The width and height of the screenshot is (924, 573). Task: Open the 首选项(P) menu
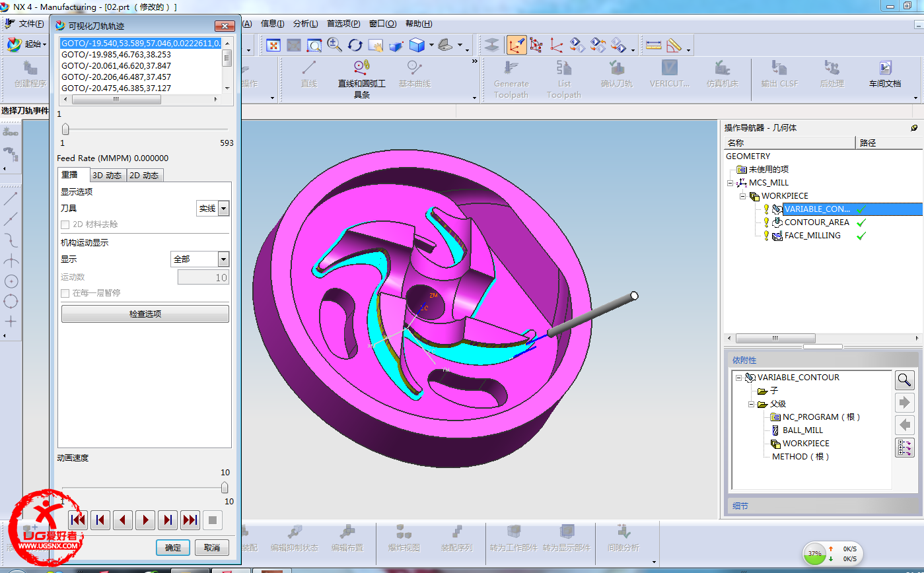[x=343, y=24]
